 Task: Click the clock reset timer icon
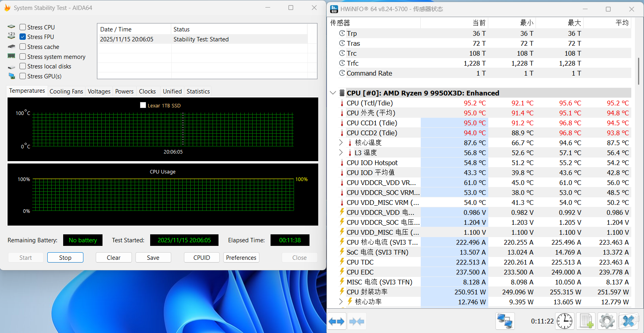(x=564, y=321)
